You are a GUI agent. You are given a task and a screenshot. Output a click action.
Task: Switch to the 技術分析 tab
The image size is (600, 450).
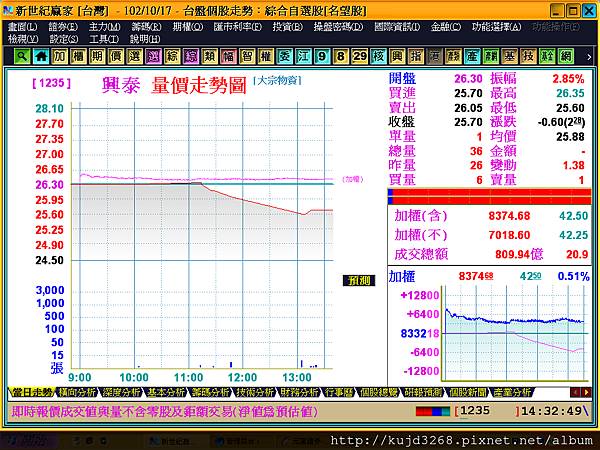click(255, 392)
